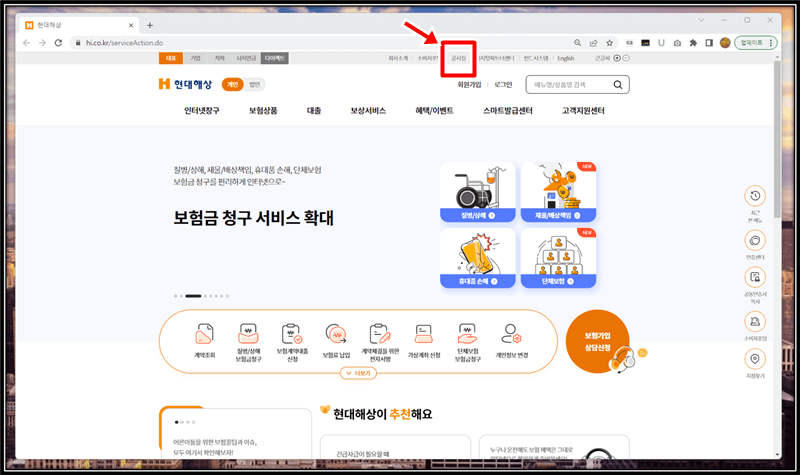Click the 회사소개 link in top bar

pyautogui.click(x=398, y=58)
